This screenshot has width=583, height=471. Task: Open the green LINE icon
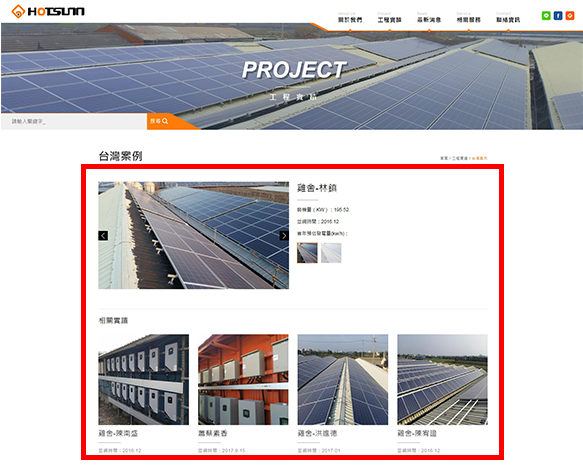tap(546, 16)
